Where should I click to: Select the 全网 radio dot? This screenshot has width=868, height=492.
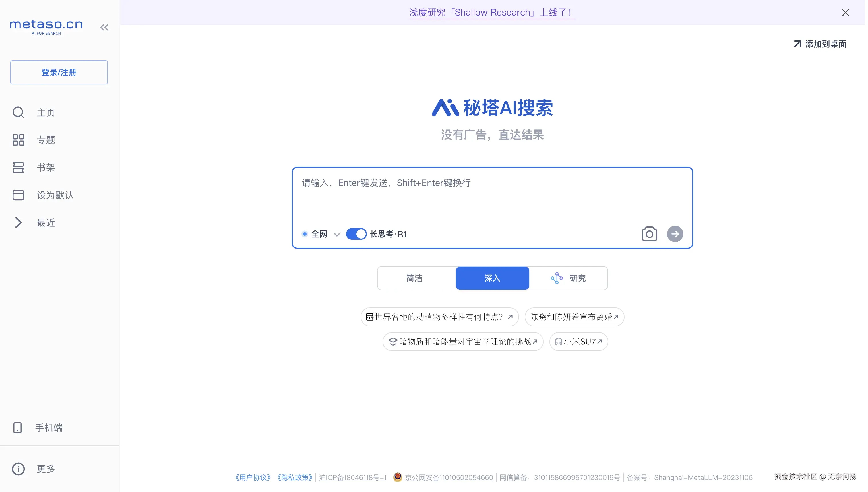click(305, 234)
